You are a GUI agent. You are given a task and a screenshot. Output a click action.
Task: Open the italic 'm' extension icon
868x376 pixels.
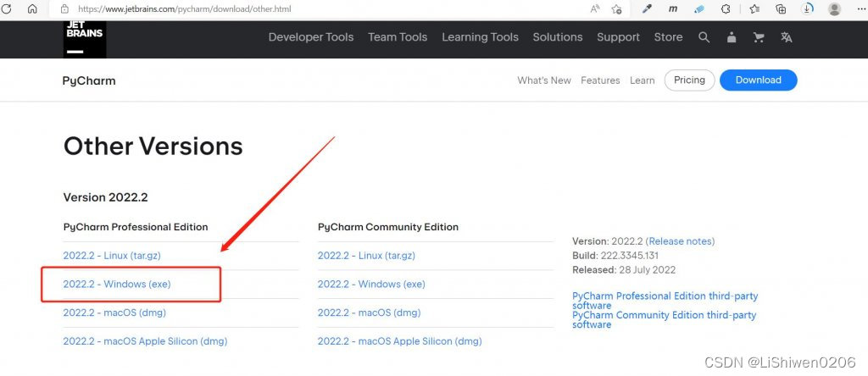point(672,8)
